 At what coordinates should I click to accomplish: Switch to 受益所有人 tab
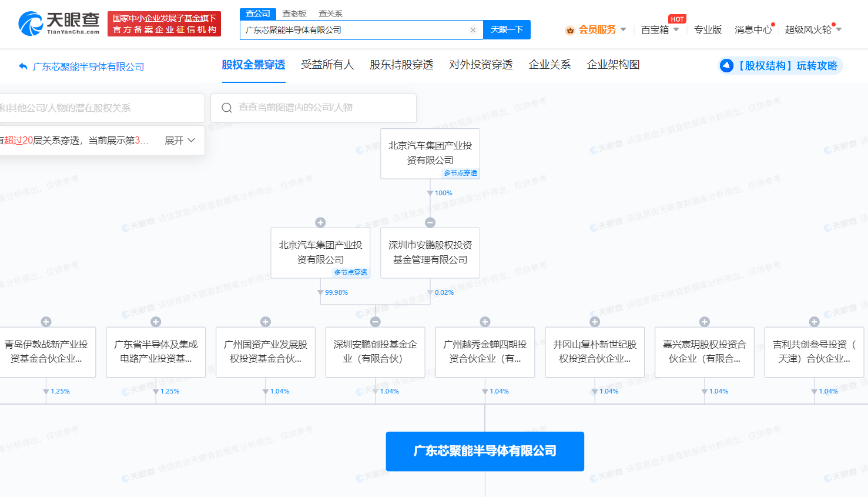tap(327, 65)
